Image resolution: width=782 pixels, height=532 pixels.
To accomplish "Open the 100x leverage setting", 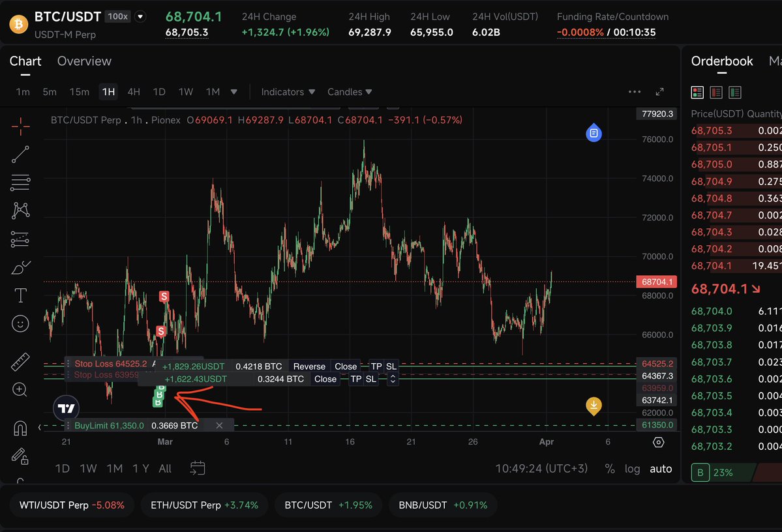I will point(117,16).
